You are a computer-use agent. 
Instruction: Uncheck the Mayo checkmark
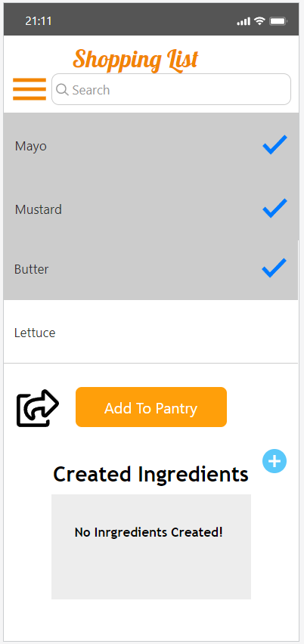[x=275, y=144]
